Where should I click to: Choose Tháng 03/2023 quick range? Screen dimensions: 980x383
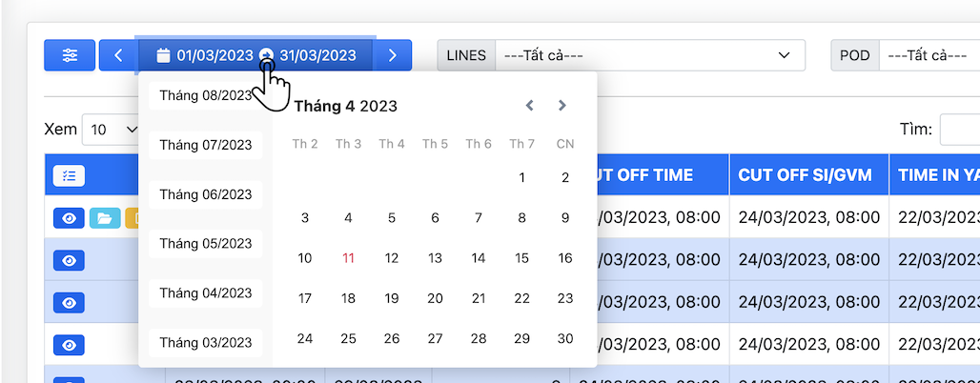click(205, 342)
